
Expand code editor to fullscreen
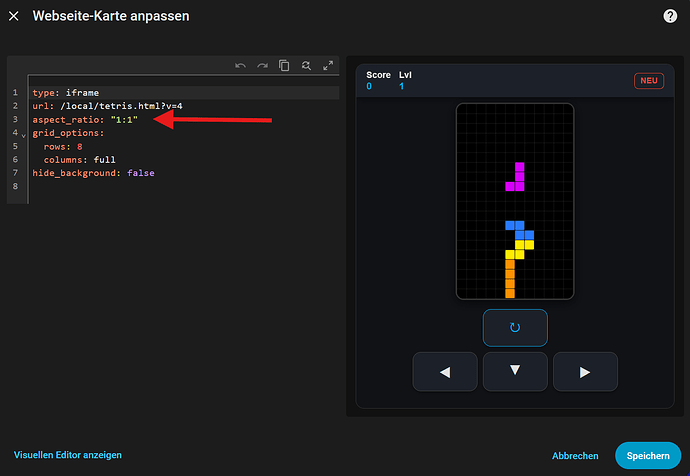[x=326, y=66]
